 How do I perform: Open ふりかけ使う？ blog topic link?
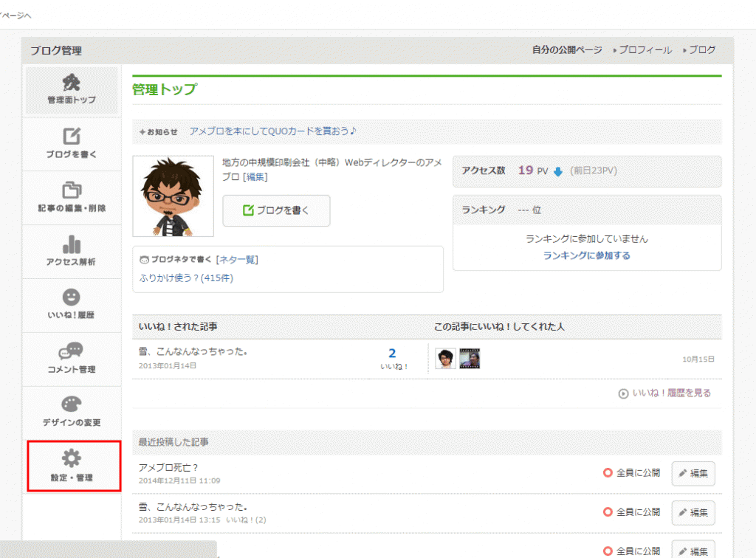(187, 278)
